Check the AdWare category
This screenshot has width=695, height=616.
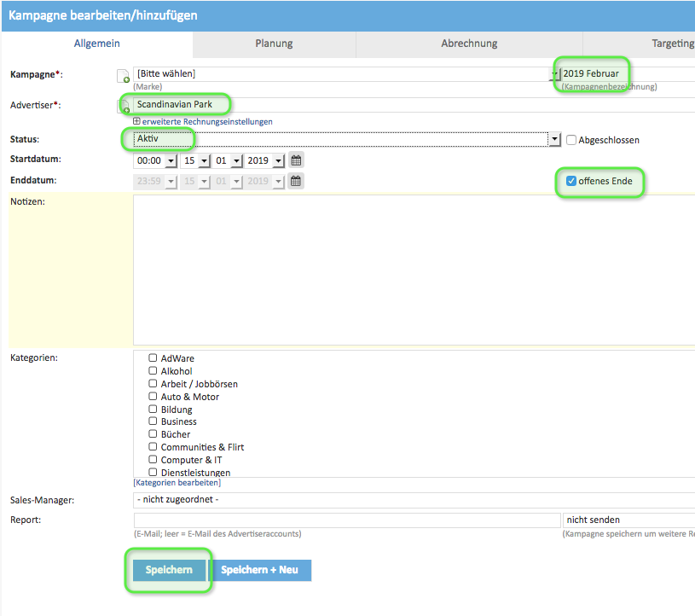pos(153,358)
